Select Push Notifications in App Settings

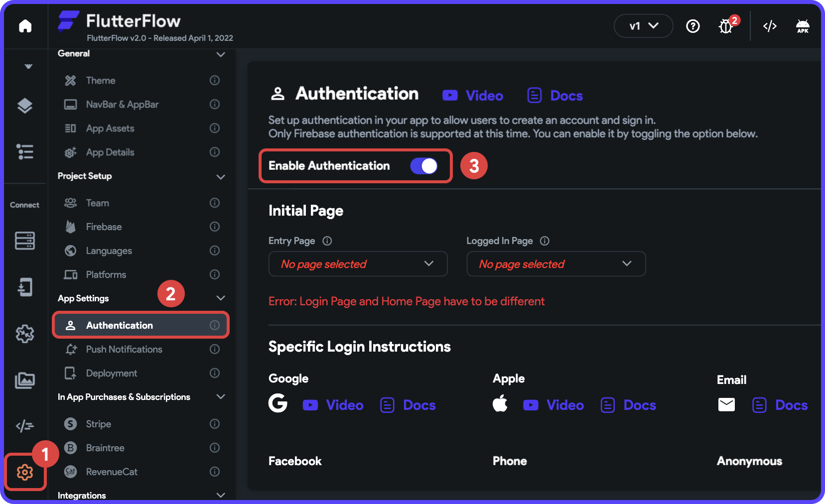[124, 349]
